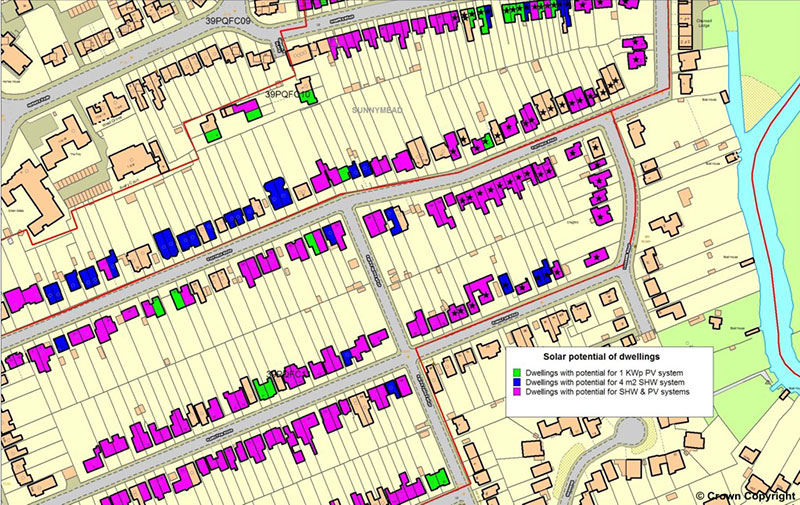800x505 pixels.
Task: Select the green dwelling at the bottom edge
Action: click(436, 481)
